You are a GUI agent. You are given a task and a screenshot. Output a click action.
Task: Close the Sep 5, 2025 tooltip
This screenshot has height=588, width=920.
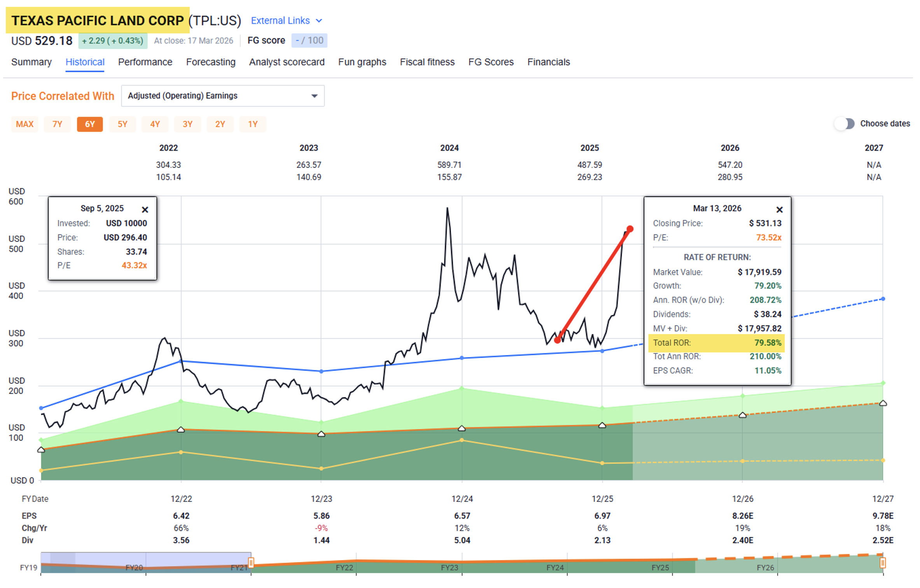pos(145,210)
